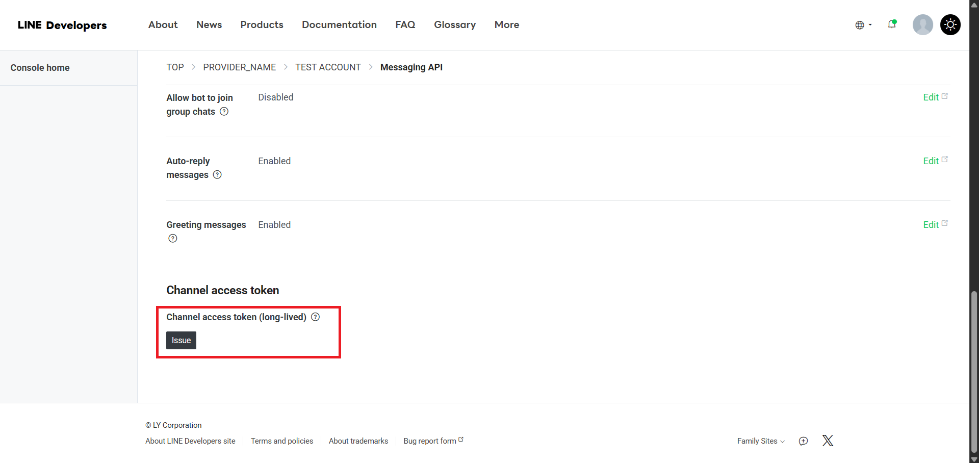Expand Family Sites dropdown
980x463 pixels.
pos(761,441)
